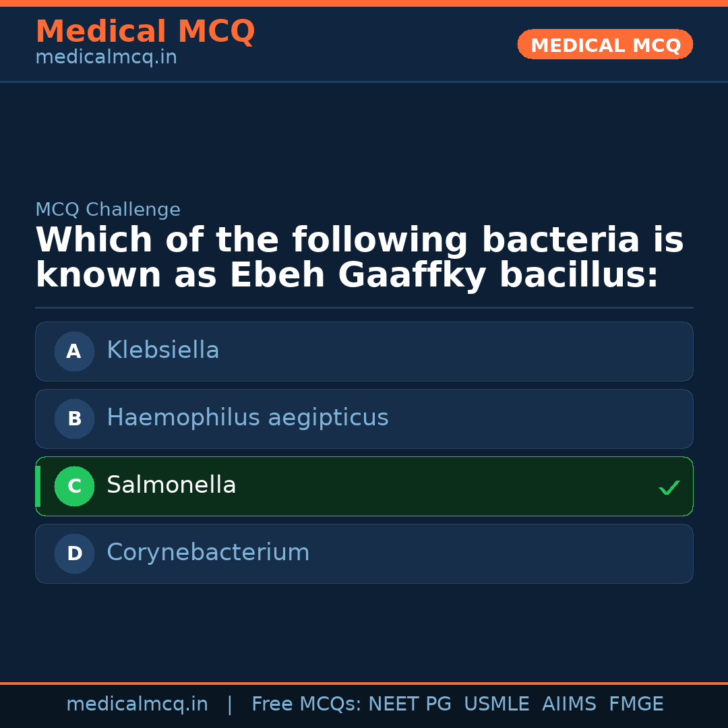Click the AIIMS footer label
Viewport: 728px width, 728px height.
pos(569,704)
